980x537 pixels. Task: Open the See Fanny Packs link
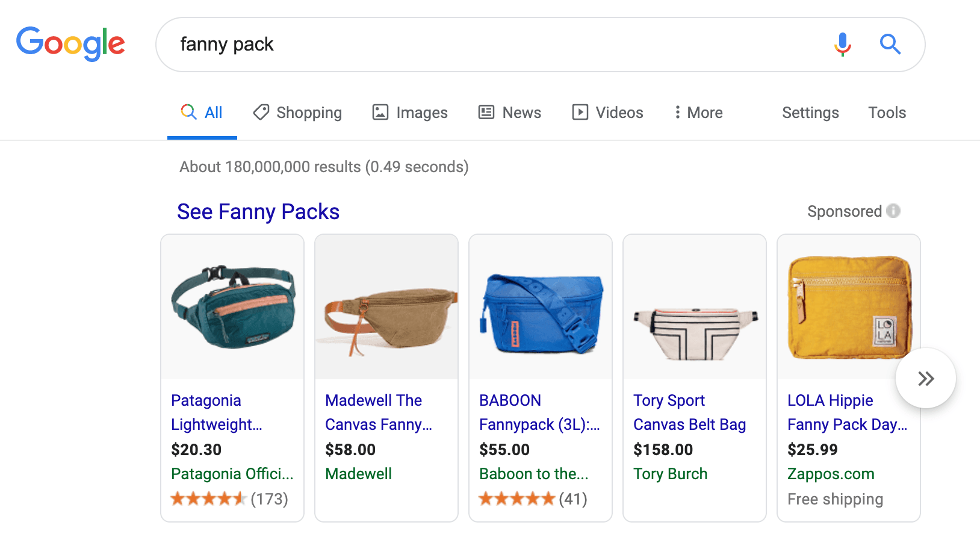(x=258, y=212)
